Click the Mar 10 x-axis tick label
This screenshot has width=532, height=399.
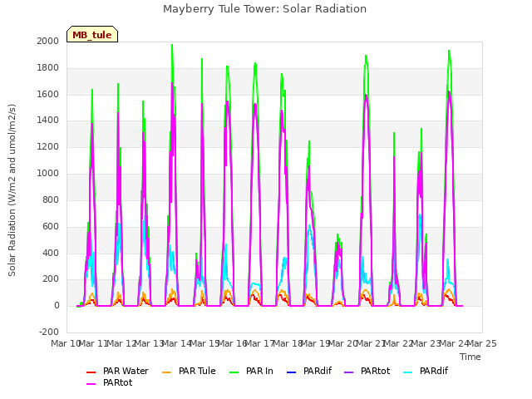coord(65,343)
